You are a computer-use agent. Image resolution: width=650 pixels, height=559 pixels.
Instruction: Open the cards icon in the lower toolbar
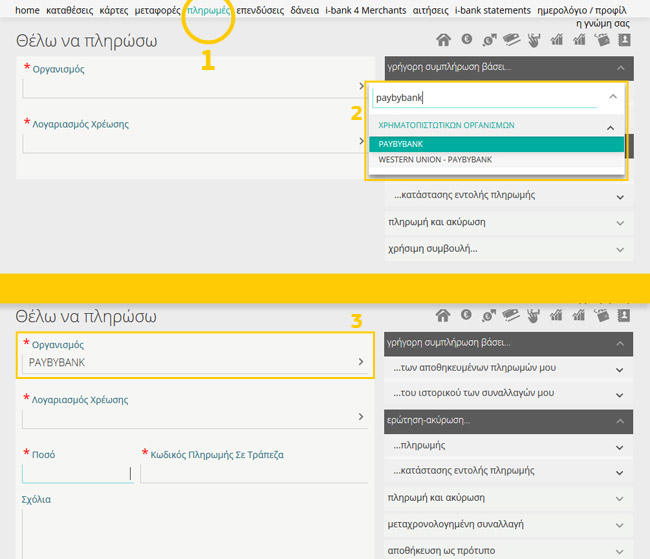click(x=511, y=316)
